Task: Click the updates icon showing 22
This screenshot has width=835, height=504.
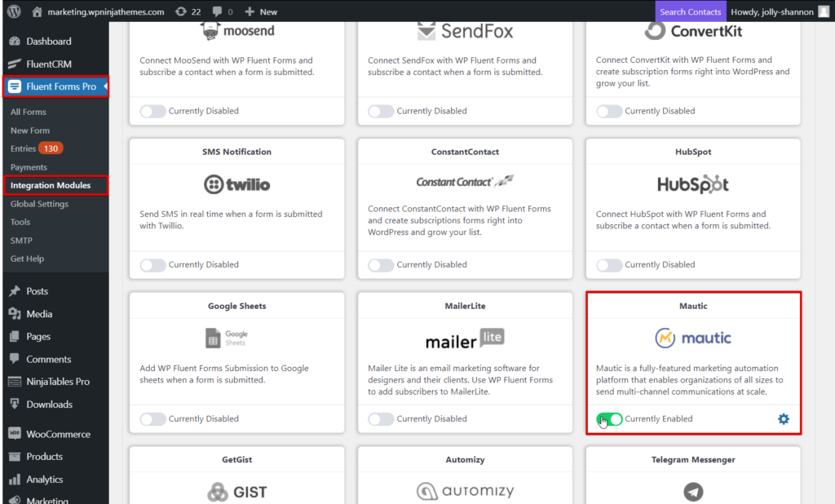Action: pyautogui.click(x=188, y=11)
